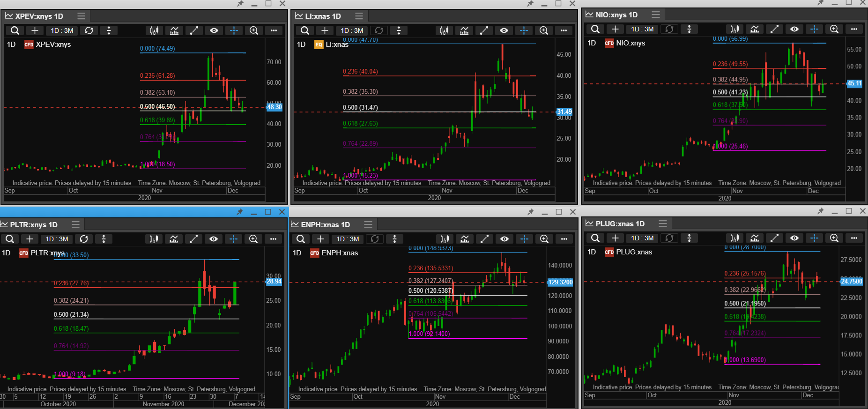Open more options ellipsis in XPEV chart
868x409 pixels.
pyautogui.click(x=274, y=30)
